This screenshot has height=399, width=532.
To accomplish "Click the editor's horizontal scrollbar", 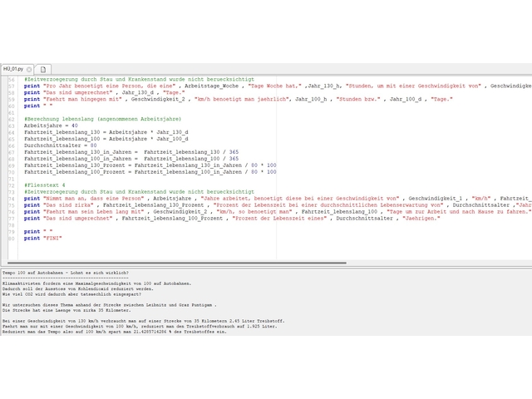I will point(177,263).
